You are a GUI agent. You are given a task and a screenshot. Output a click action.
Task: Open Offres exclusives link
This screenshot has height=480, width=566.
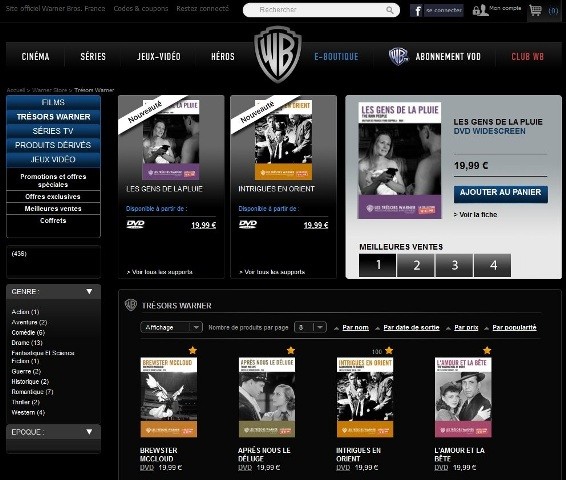53,197
